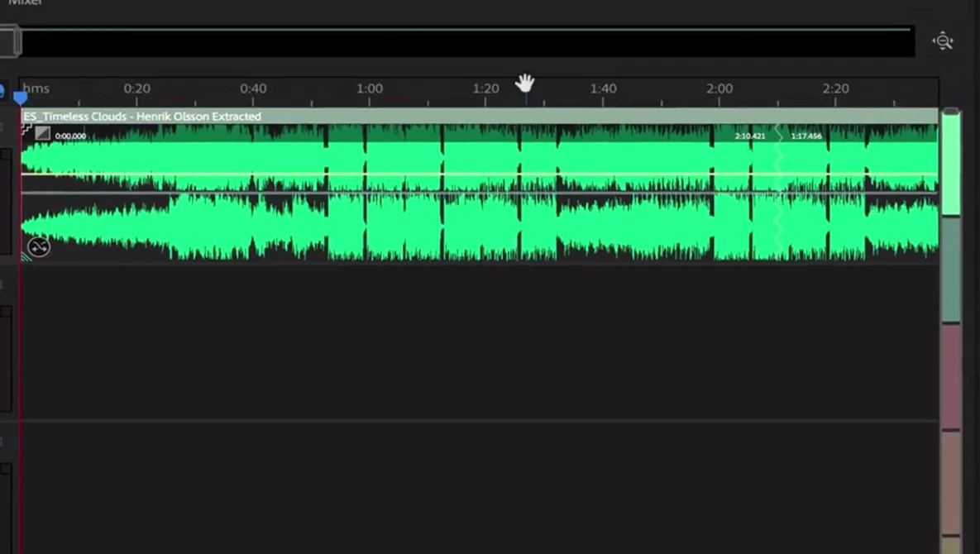Click the 0:00.000 clip start time label
The image size is (980, 554).
70,136
